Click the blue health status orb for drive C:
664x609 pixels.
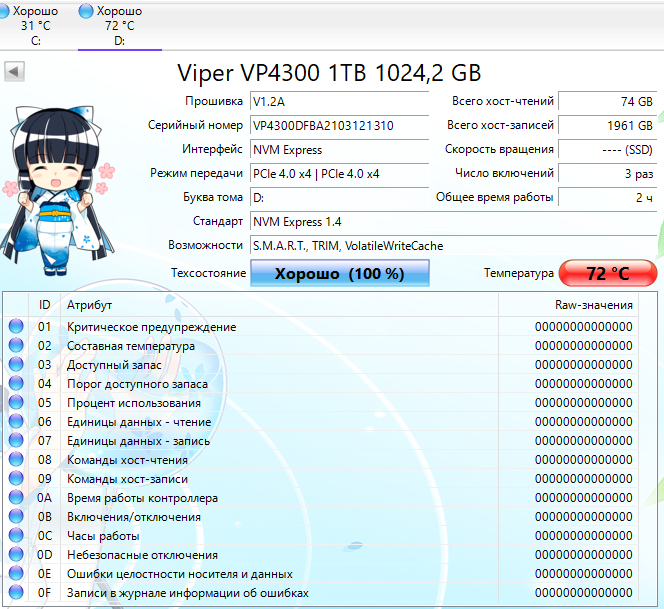pos(3,11)
